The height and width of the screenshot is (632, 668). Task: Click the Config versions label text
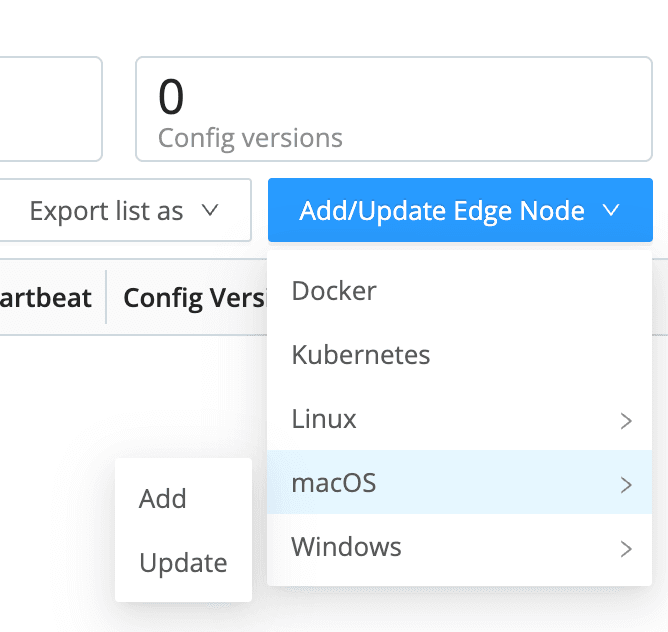[x=250, y=138]
